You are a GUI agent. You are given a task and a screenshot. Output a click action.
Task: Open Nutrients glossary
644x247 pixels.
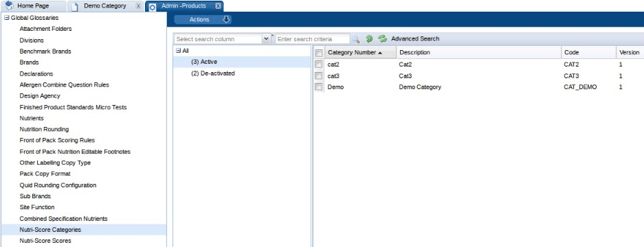[32, 118]
